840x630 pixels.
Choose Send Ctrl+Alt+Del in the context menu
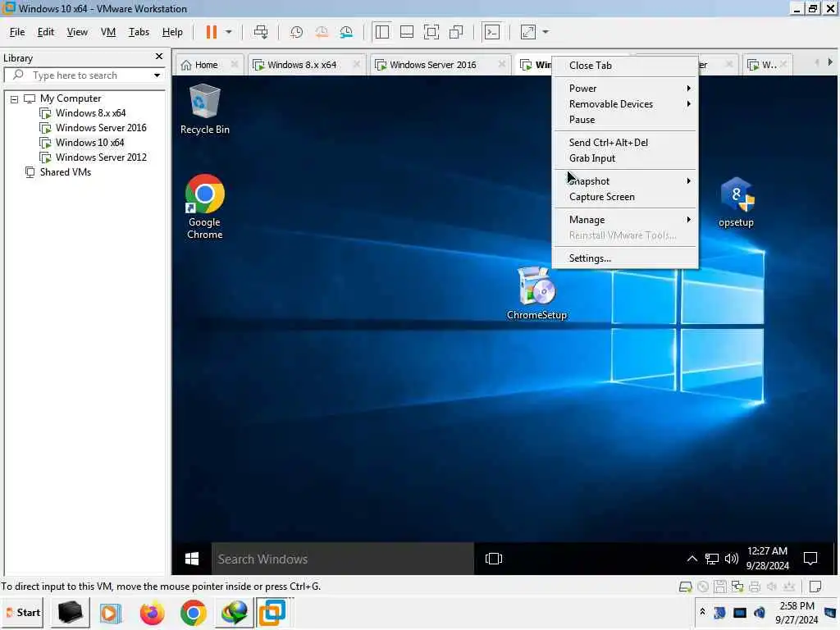[625, 143]
